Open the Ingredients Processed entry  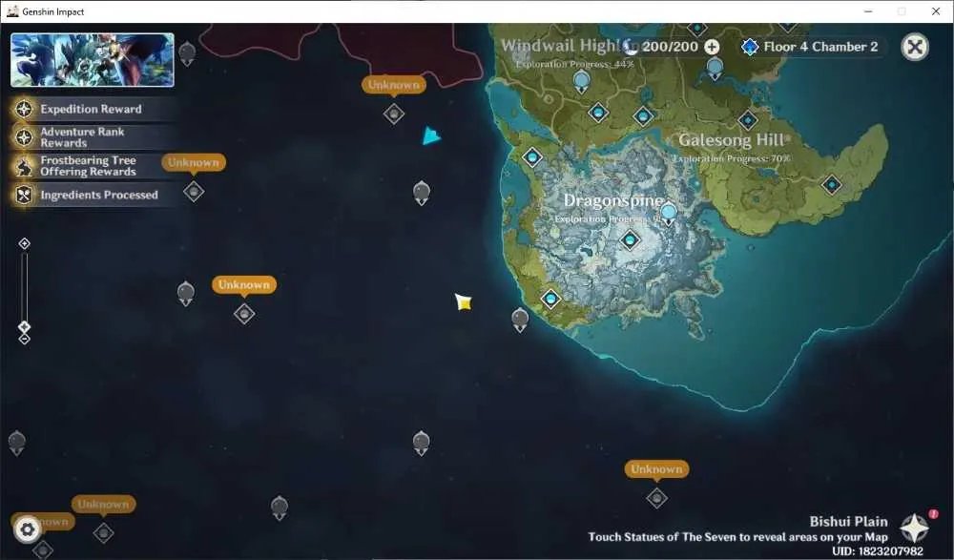click(x=93, y=195)
